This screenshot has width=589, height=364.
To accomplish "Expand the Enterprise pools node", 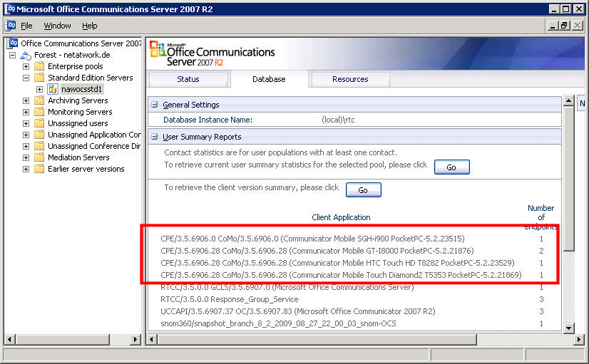I will [26, 66].
